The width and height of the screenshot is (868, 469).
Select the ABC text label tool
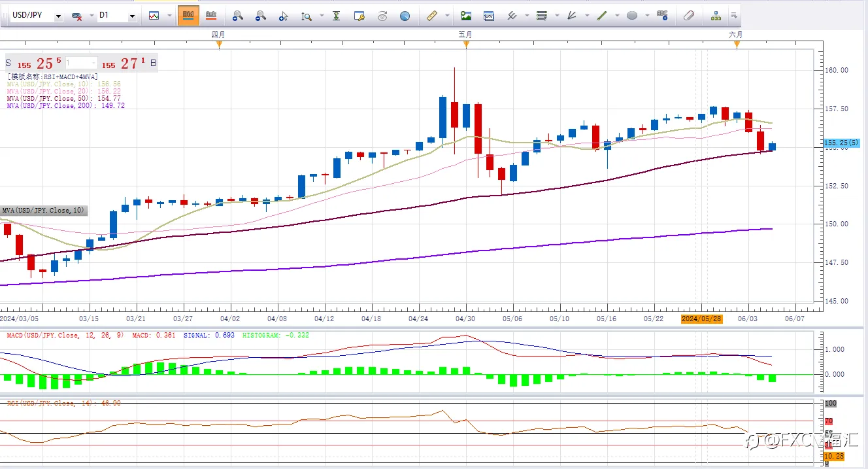[662, 15]
